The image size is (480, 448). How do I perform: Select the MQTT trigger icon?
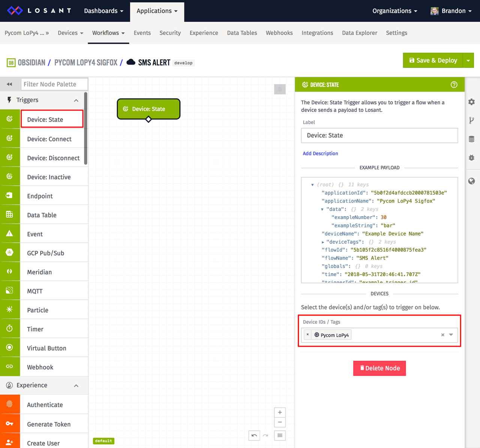click(x=10, y=290)
